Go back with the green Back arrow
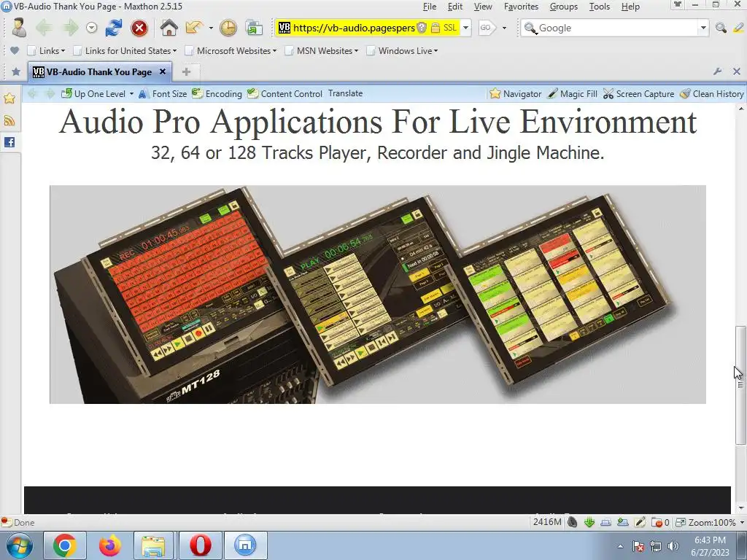747x560 pixels. [44, 28]
